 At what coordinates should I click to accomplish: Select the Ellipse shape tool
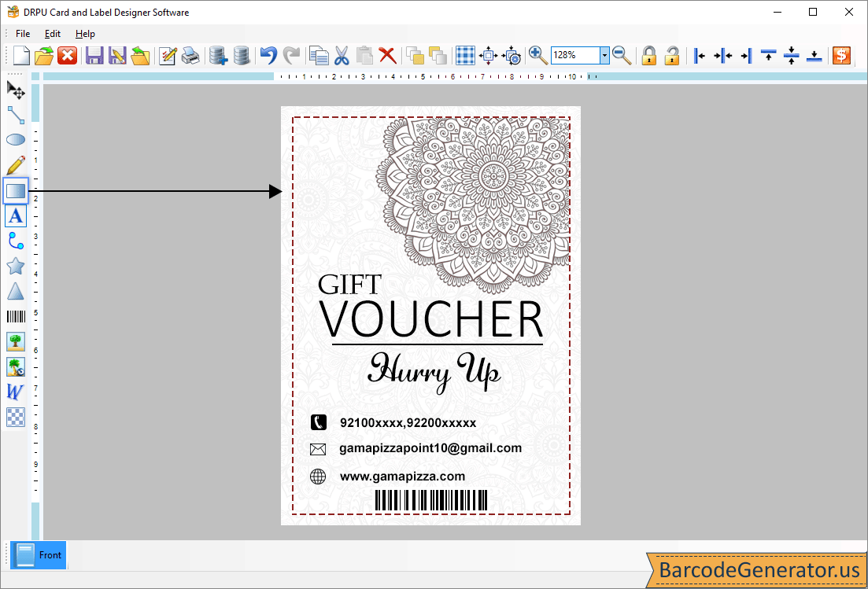tap(16, 140)
